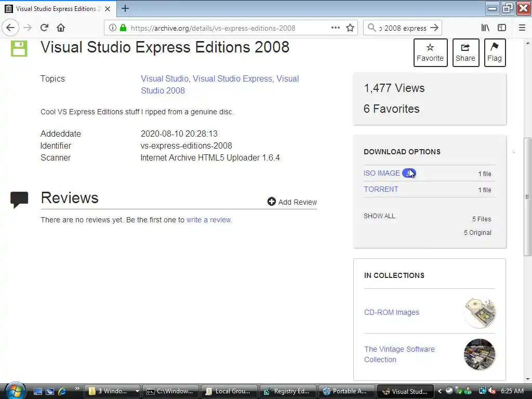Click the Reviews speech bubble icon
The width and height of the screenshot is (532, 399).
(x=19, y=199)
